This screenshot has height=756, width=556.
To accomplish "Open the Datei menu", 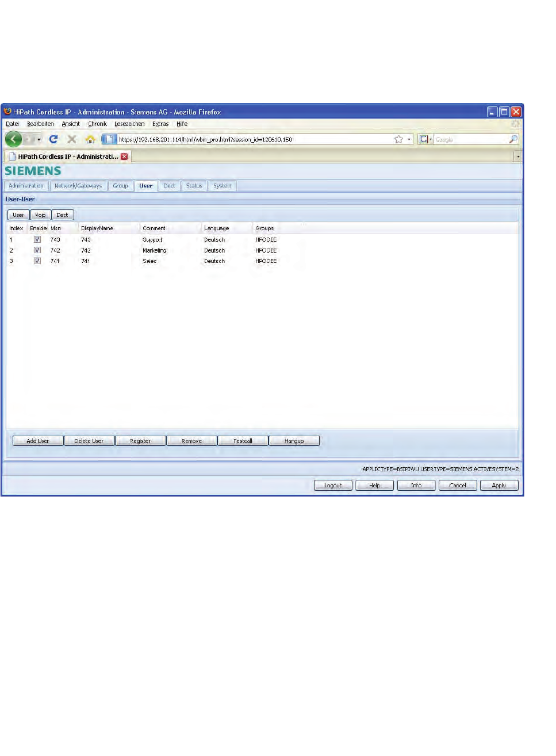I will tap(13, 124).
